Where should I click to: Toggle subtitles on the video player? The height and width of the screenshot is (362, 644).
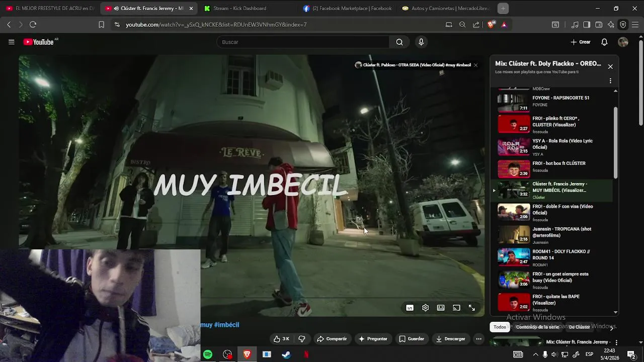tap(410, 308)
